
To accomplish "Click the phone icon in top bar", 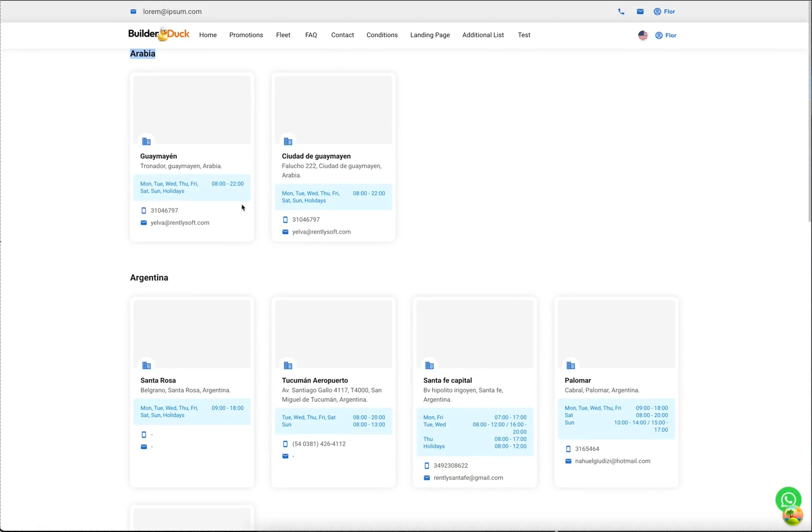I will (x=621, y=12).
